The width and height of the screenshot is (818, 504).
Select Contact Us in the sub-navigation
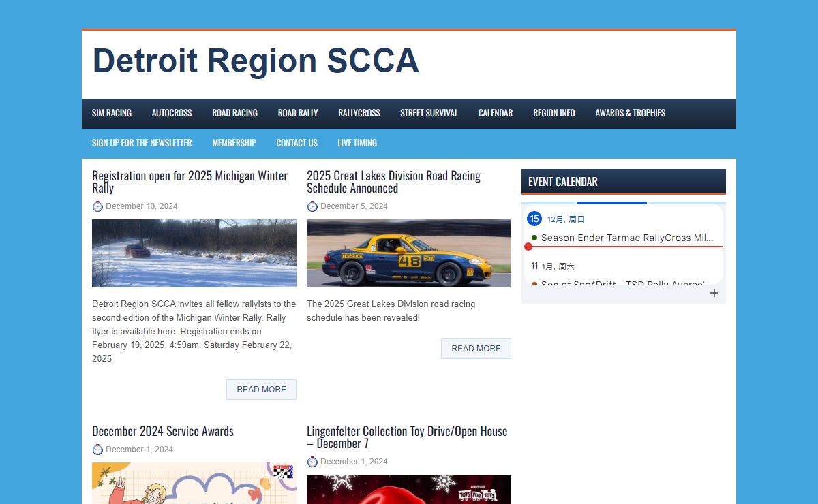pyautogui.click(x=297, y=143)
